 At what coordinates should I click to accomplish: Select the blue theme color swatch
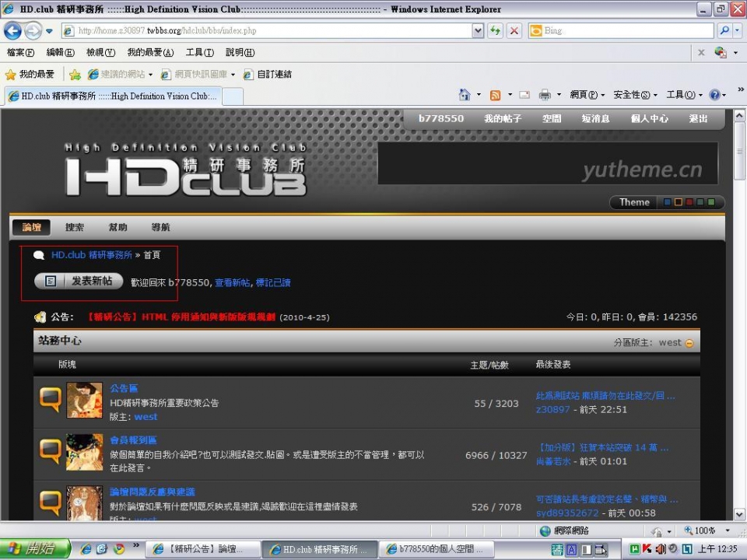tap(667, 202)
